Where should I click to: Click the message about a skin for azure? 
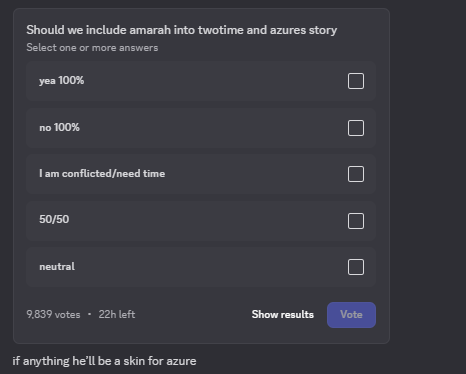tap(104, 361)
